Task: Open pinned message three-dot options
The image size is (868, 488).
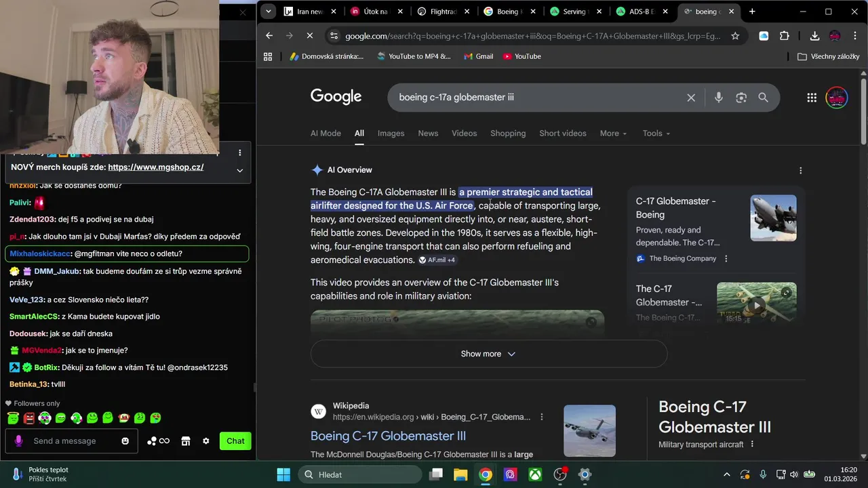Action: (x=239, y=153)
